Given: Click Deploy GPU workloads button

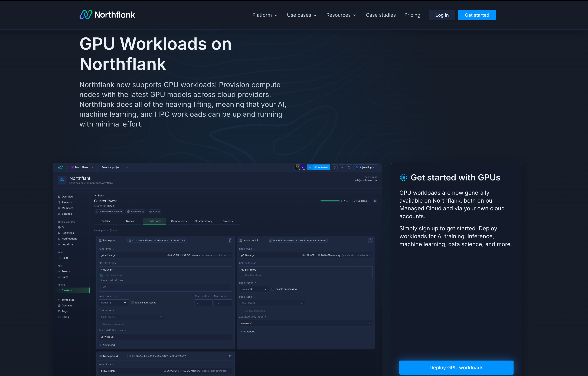Looking at the screenshot, I should coord(456,367).
